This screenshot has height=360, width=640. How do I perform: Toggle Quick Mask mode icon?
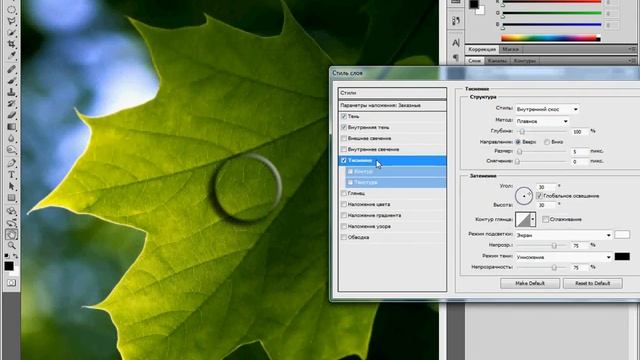click(11, 282)
